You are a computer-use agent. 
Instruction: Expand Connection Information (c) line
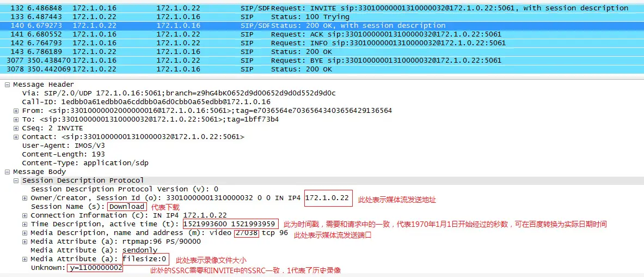click(25, 215)
